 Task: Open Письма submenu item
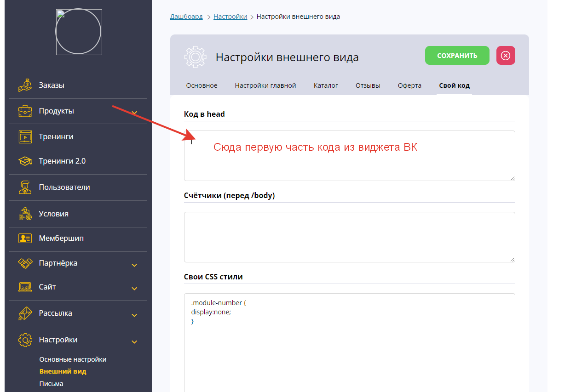click(x=51, y=384)
